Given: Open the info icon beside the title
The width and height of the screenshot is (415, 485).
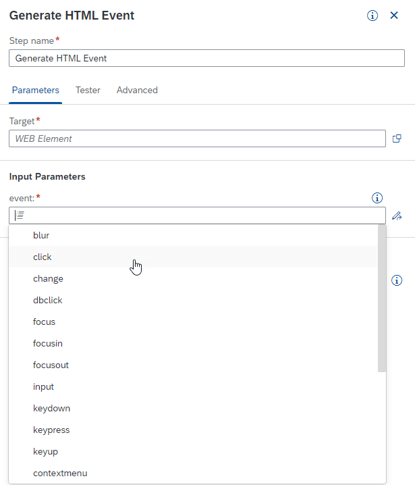Looking at the screenshot, I should click(372, 15).
